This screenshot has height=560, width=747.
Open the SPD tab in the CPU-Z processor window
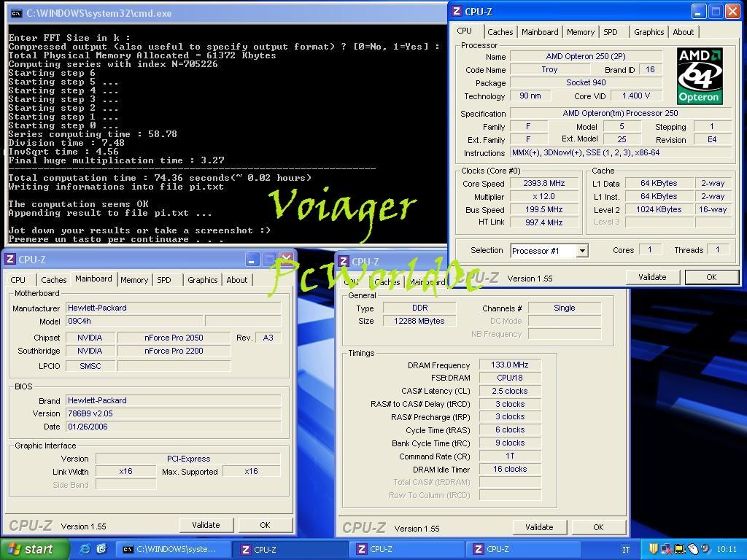coord(611,32)
